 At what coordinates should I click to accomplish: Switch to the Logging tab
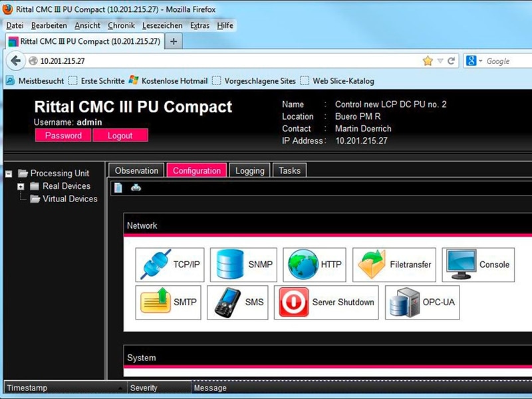point(250,170)
